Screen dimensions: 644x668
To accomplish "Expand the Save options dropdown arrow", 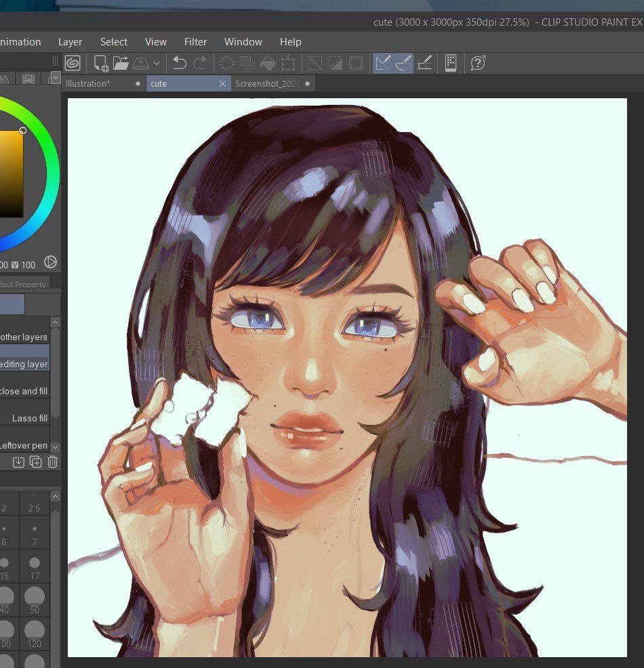I will (157, 64).
